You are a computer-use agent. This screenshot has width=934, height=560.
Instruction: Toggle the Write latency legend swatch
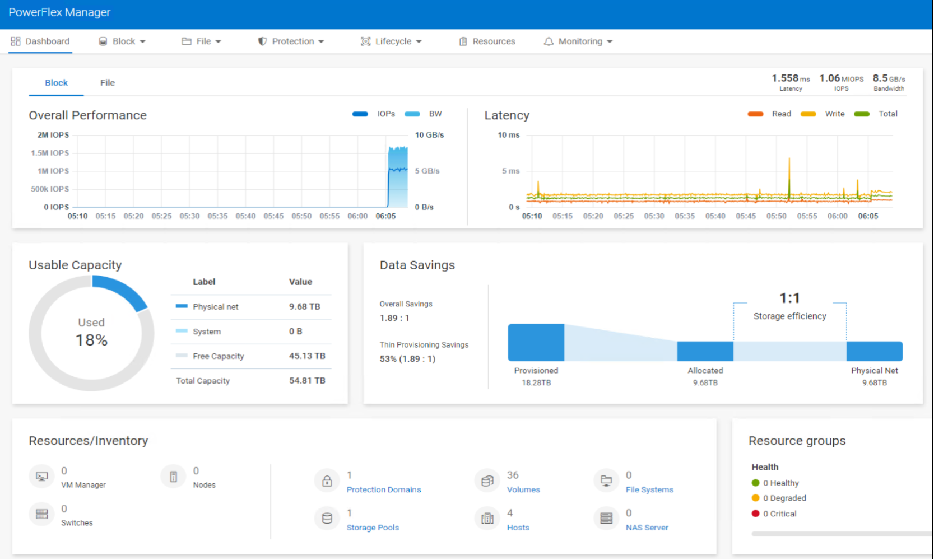click(808, 114)
